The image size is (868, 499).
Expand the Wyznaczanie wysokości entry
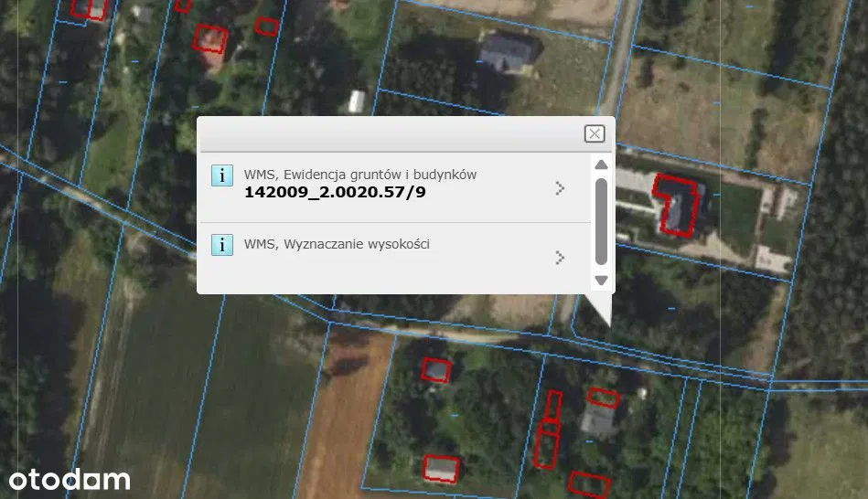coord(560,258)
